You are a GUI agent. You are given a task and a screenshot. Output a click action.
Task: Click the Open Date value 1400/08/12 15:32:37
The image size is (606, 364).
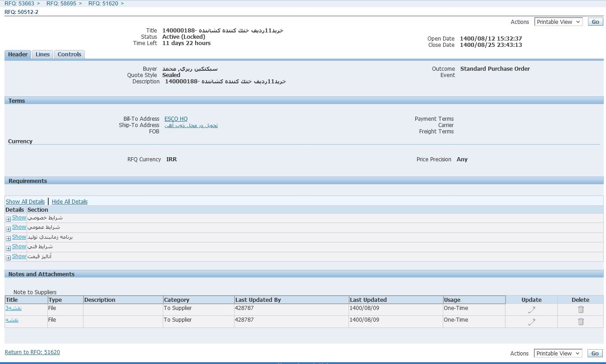pos(491,39)
